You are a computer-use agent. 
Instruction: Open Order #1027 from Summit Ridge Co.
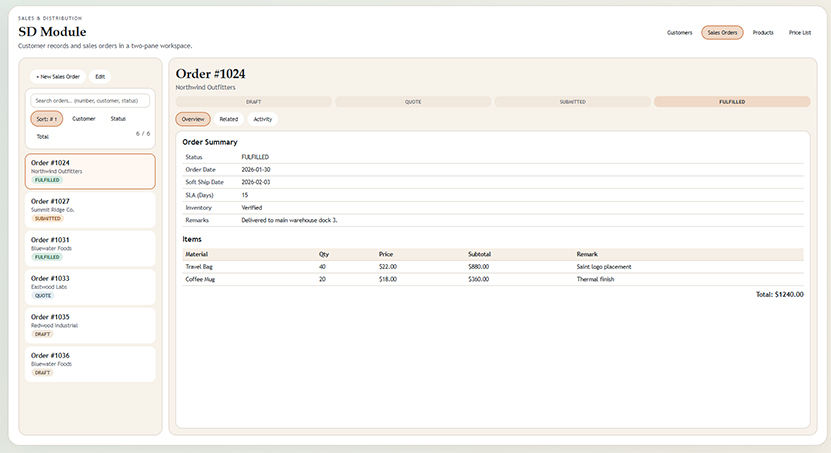point(90,210)
